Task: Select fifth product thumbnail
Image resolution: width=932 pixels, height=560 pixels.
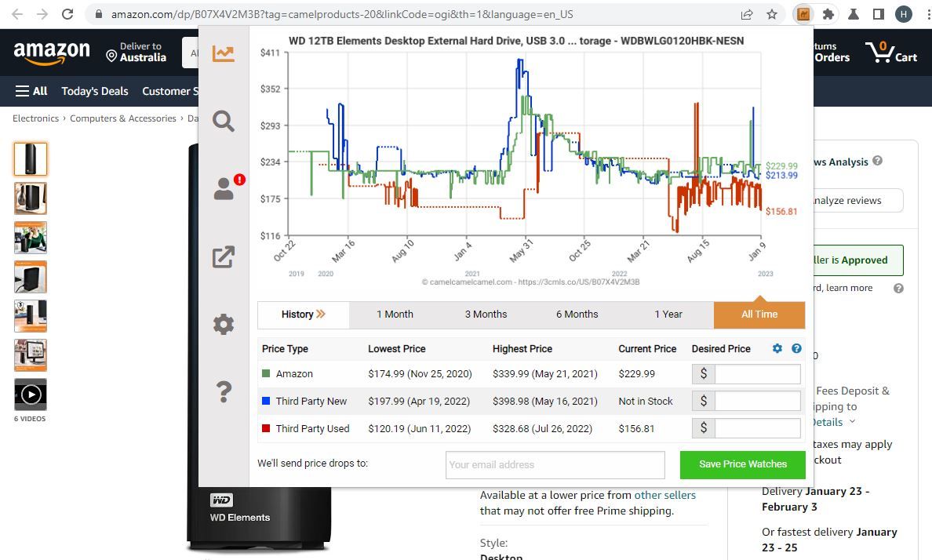Action: [31, 316]
